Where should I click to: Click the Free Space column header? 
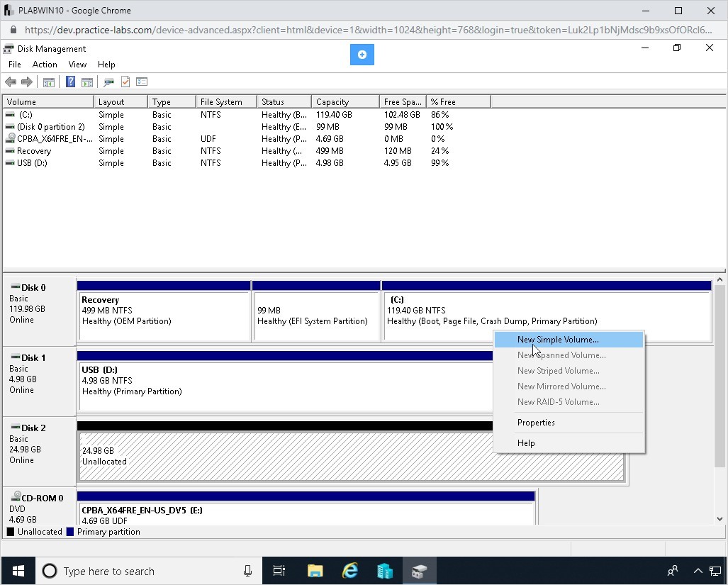click(403, 101)
